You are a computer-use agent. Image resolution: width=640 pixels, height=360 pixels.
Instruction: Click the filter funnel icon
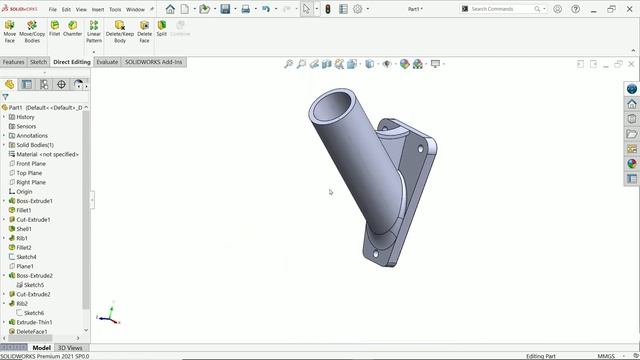(5, 97)
